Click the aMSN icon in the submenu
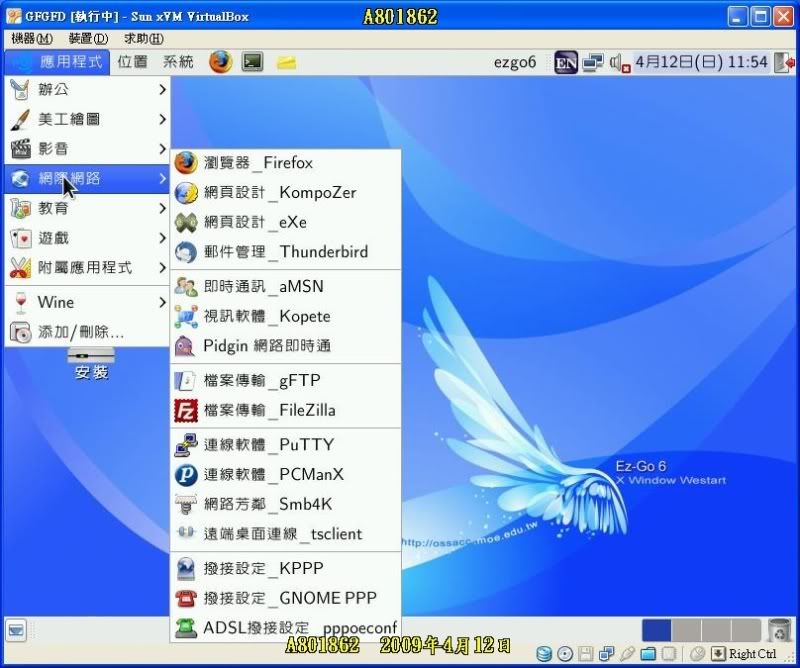Viewport: 800px width, 668px height. click(x=186, y=287)
